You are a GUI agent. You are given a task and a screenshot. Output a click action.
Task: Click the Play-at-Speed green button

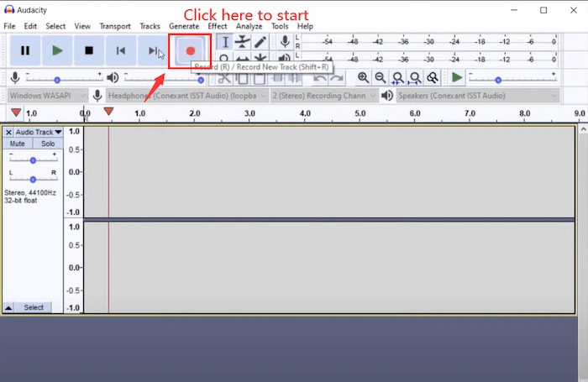[x=456, y=77]
